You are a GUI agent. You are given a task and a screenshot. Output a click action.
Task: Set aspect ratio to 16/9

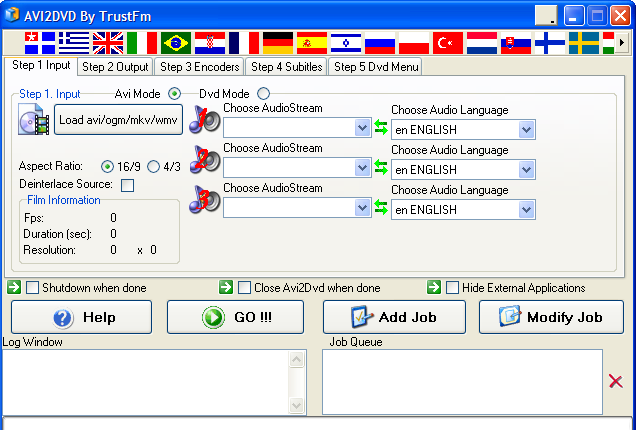(x=107, y=166)
